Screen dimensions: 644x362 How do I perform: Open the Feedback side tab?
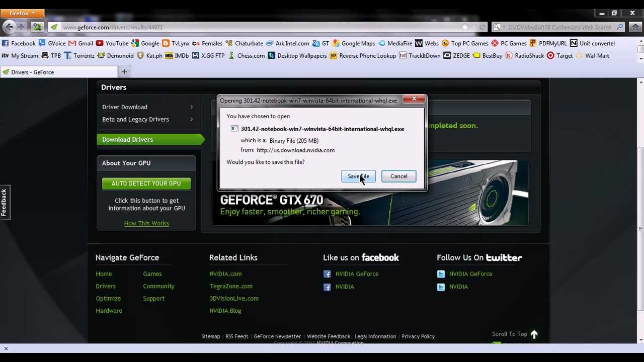click(5, 202)
